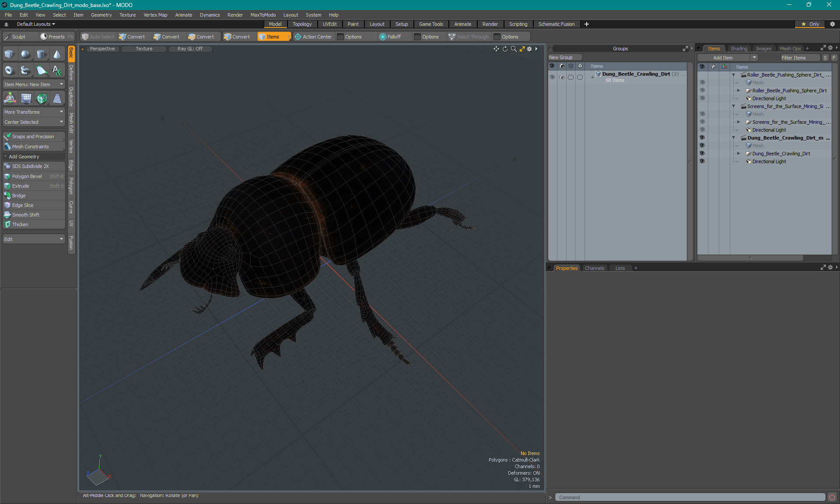Select the Cube primitive tool
840x504 pixels.
pos(10,54)
